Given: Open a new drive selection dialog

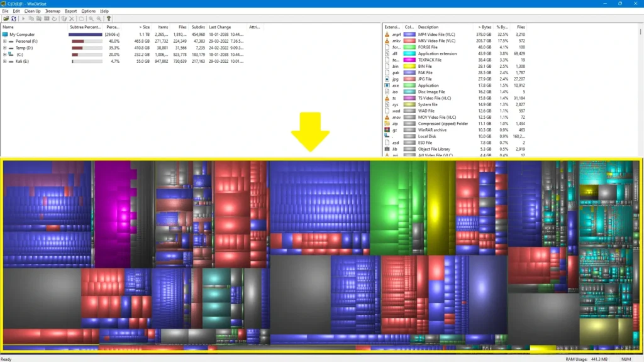Looking at the screenshot, I should point(6,19).
